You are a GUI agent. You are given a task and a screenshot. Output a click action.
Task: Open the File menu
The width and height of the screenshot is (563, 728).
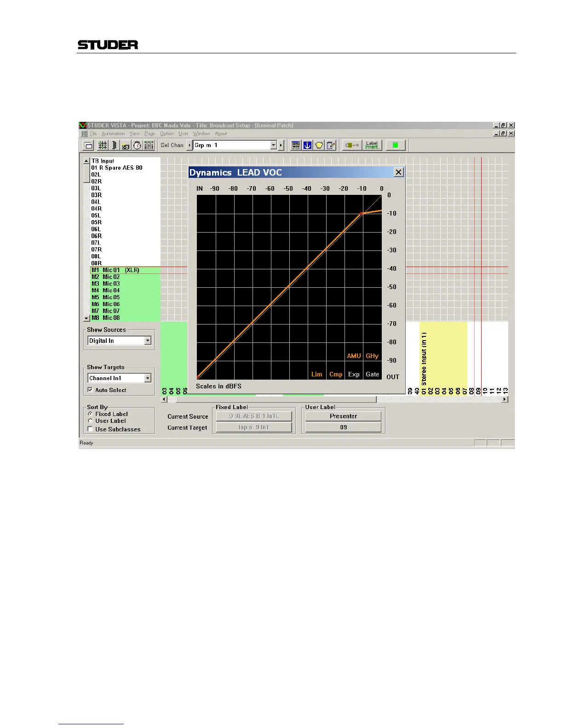(93, 134)
